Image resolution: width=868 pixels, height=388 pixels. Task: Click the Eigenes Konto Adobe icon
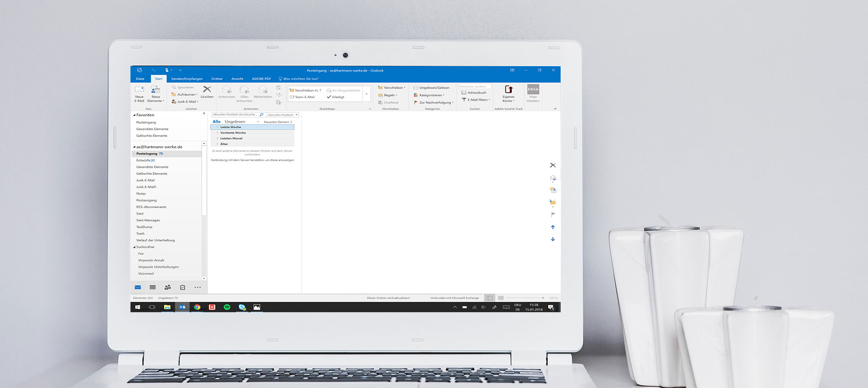[x=509, y=89]
